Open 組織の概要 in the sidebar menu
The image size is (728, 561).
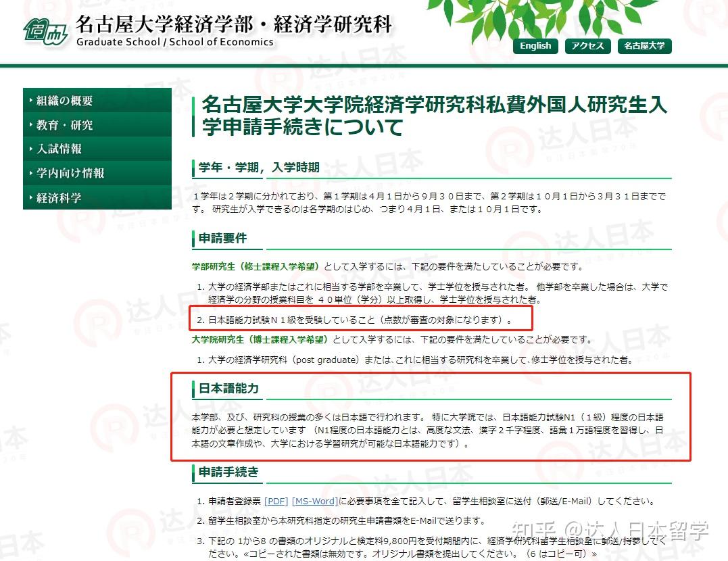tap(97, 100)
